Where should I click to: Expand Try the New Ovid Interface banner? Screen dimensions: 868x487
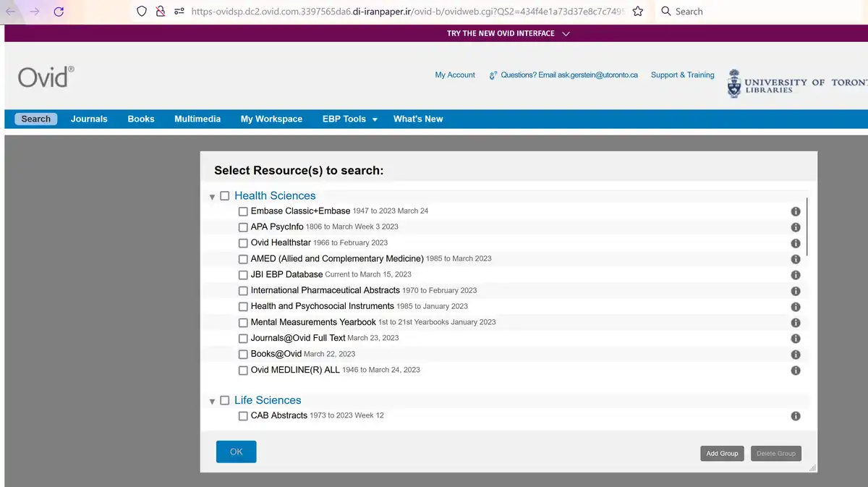509,33
